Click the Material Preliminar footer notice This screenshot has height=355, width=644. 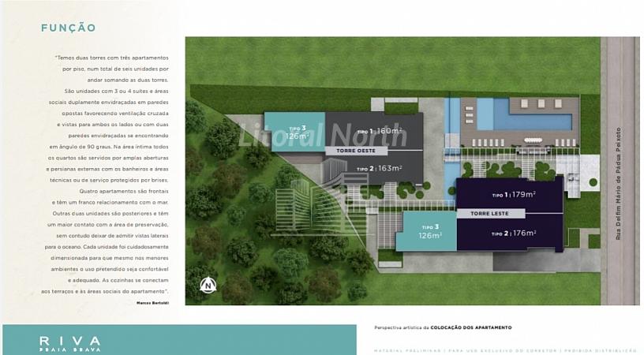coord(497,348)
